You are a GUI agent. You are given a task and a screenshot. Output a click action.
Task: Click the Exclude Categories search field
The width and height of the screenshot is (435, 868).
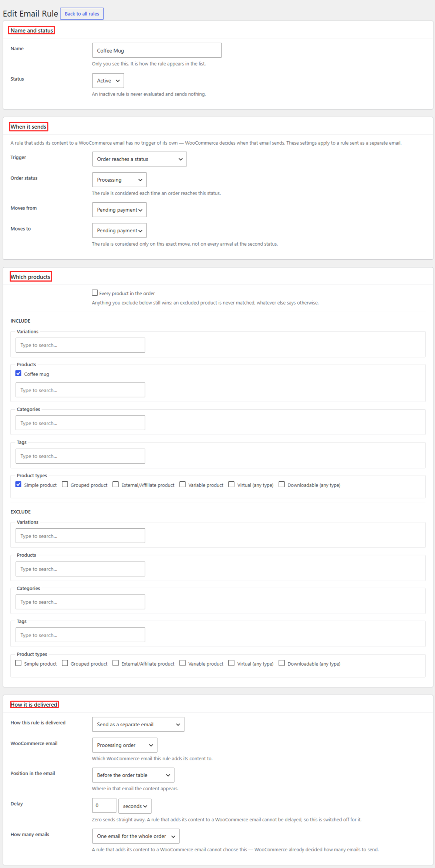pos(80,602)
